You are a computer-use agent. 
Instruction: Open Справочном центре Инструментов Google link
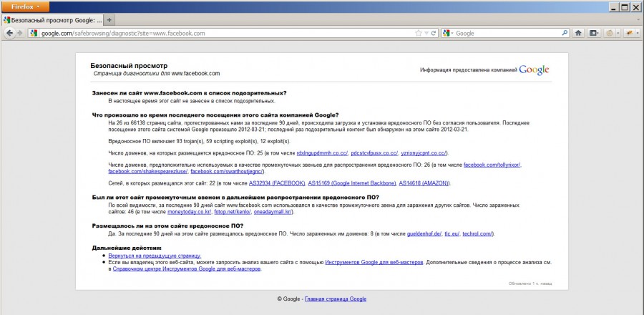tap(187, 269)
